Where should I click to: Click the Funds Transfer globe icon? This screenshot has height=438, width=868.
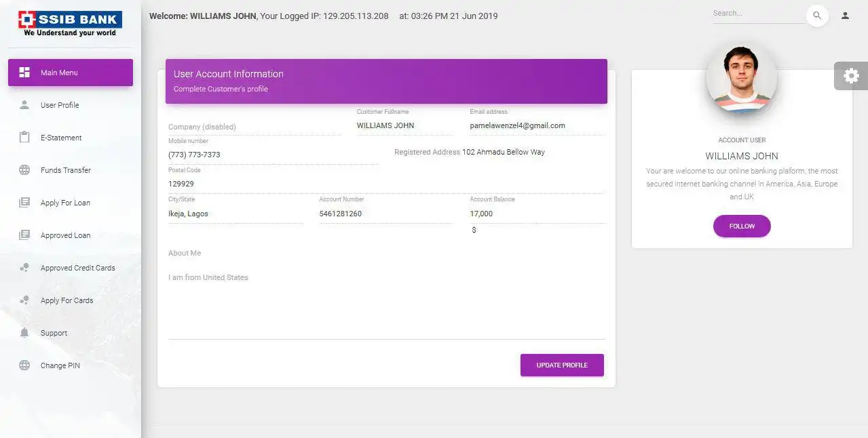tap(24, 170)
